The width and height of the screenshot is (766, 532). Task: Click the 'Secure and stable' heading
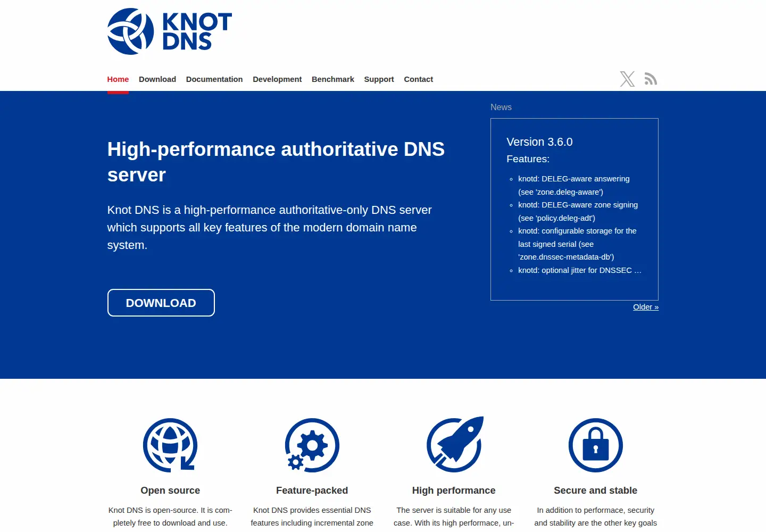(x=596, y=491)
